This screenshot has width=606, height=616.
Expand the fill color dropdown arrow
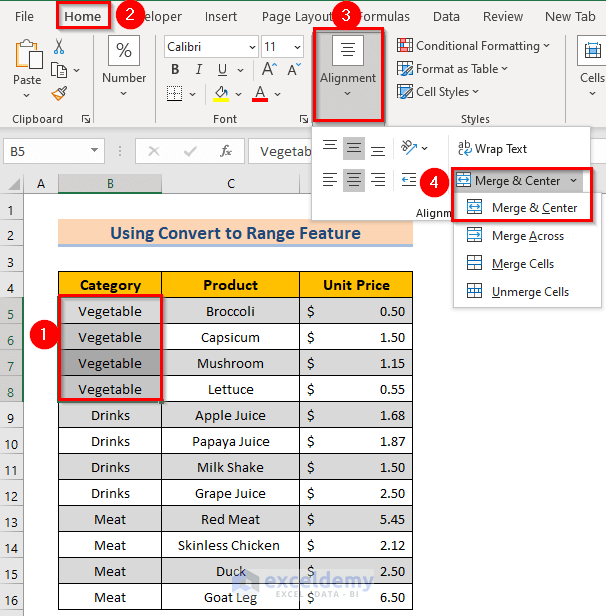point(238,94)
